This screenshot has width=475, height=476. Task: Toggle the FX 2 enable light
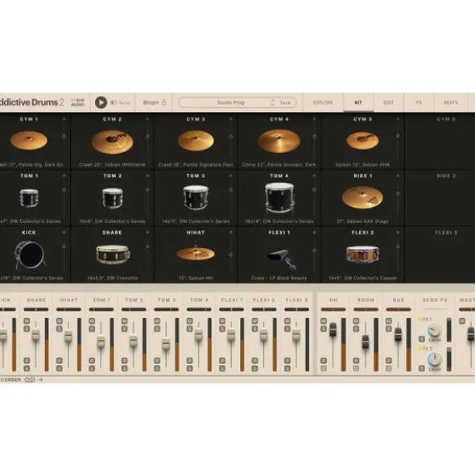click(419, 349)
